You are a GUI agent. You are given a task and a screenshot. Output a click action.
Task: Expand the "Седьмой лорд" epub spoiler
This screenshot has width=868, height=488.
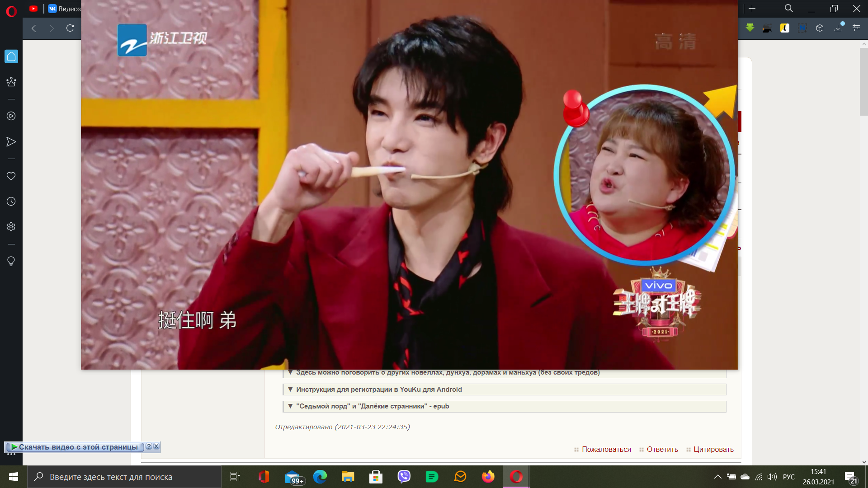tap(372, 406)
